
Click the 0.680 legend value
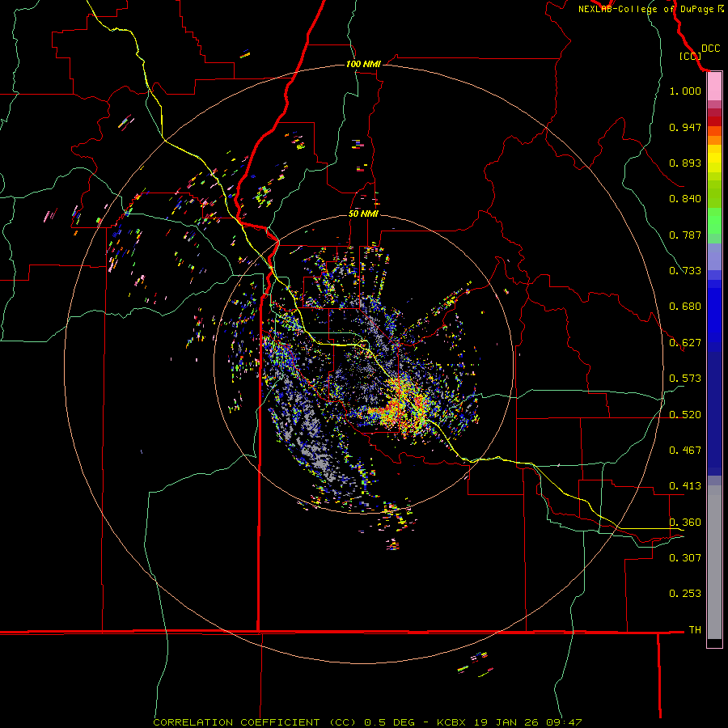point(685,307)
